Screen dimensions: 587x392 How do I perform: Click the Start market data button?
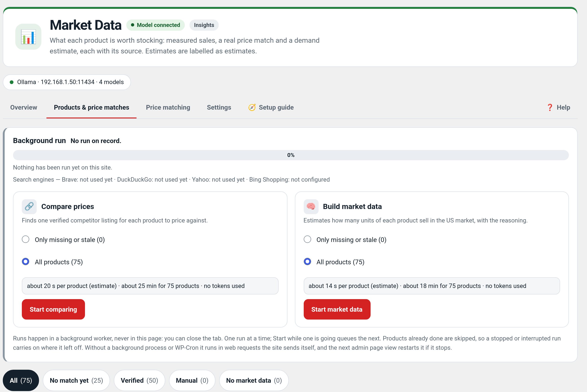(337, 309)
